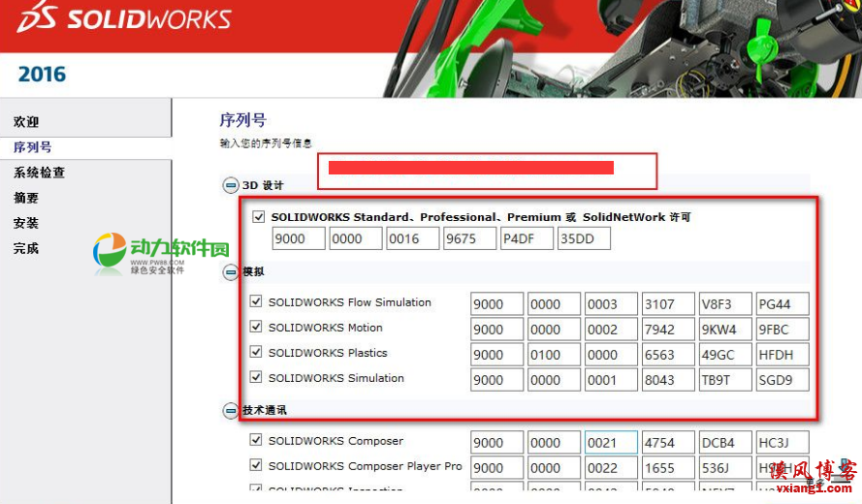The width and height of the screenshot is (862, 504).
Task: Select 安装 step in sidebar
Action: (26, 223)
